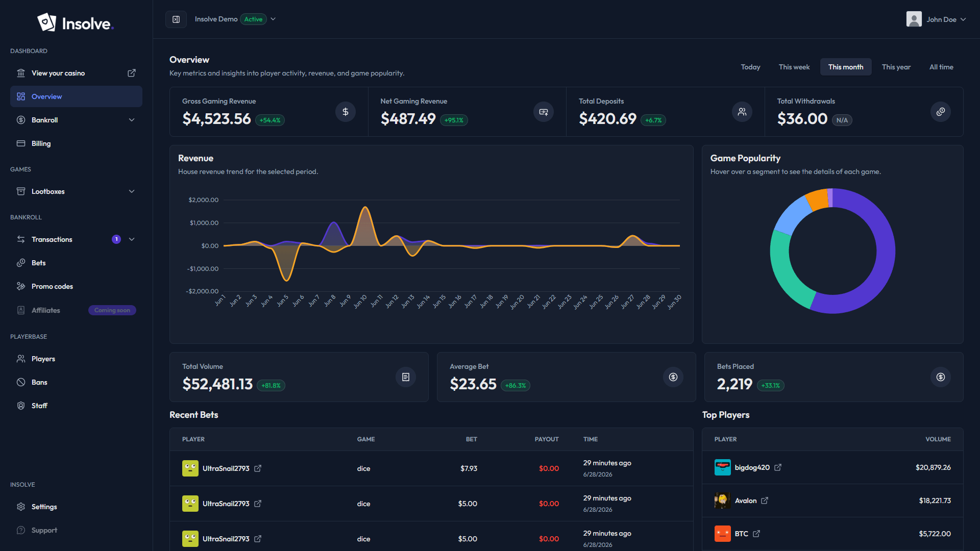Click the revenue peak at Jun 10
This screenshot has height=551, width=980.
(365, 207)
